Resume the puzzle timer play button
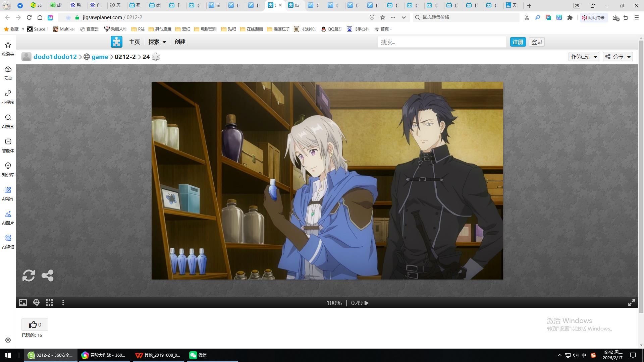The height and width of the screenshot is (362, 644). (367, 303)
